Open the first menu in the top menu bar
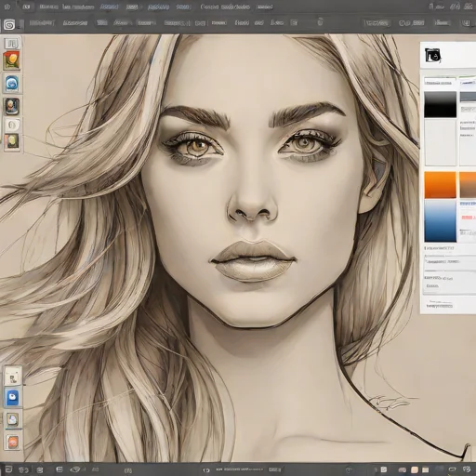The image size is (476, 476). (x=48, y=7)
